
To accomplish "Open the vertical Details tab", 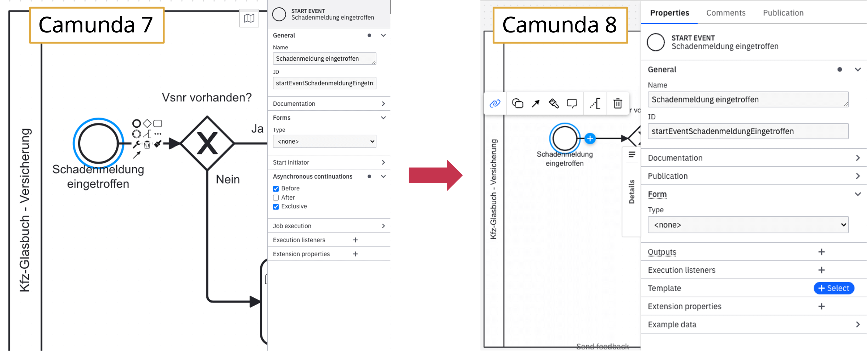I will (632, 192).
